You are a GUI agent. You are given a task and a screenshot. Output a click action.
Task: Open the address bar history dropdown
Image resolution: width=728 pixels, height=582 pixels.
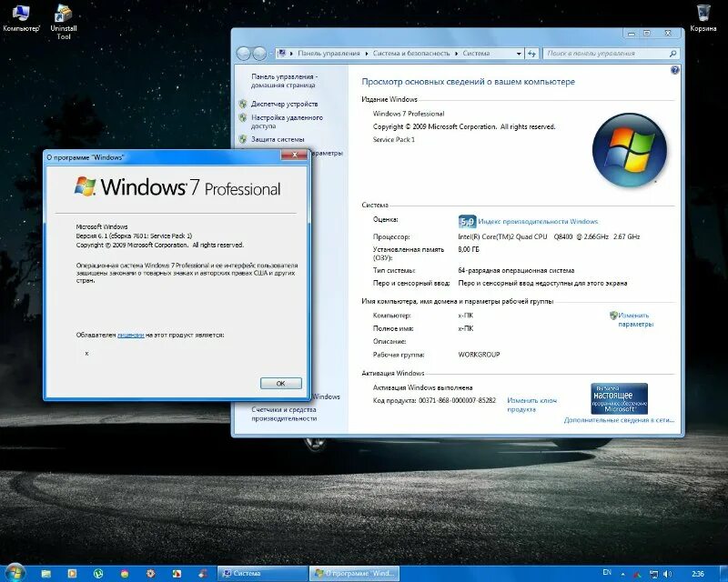coord(519,54)
